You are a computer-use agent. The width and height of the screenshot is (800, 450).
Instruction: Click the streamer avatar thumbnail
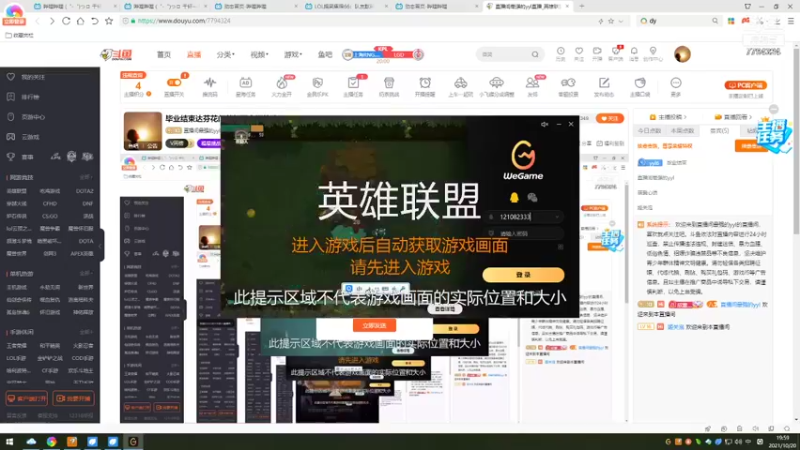click(143, 131)
